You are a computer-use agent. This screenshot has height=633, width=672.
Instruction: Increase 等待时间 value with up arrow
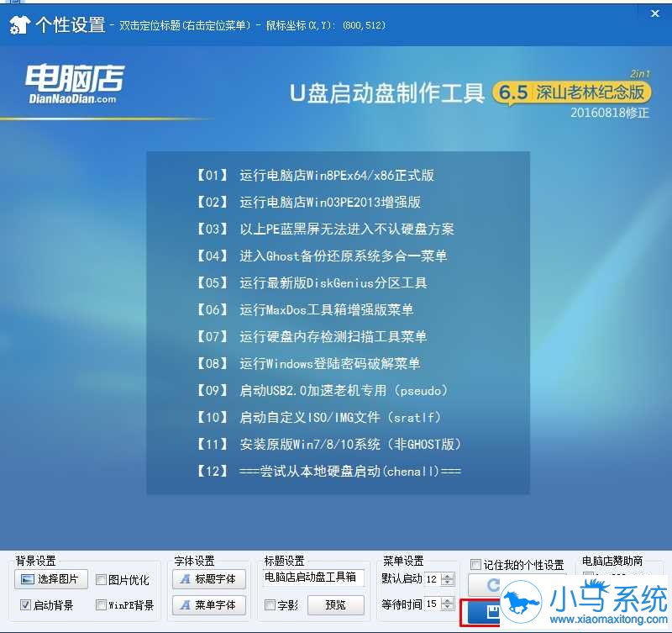coord(448,601)
